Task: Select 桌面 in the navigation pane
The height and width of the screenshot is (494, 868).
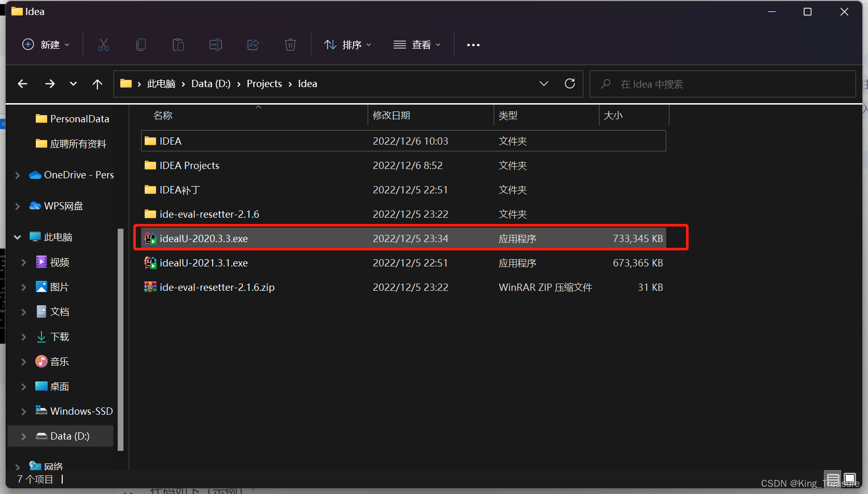Action: (x=52, y=386)
